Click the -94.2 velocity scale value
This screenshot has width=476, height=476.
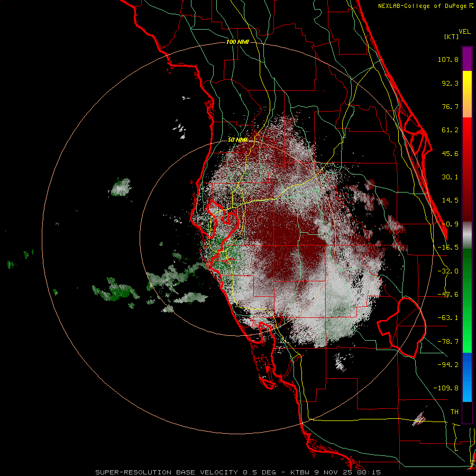(448, 364)
